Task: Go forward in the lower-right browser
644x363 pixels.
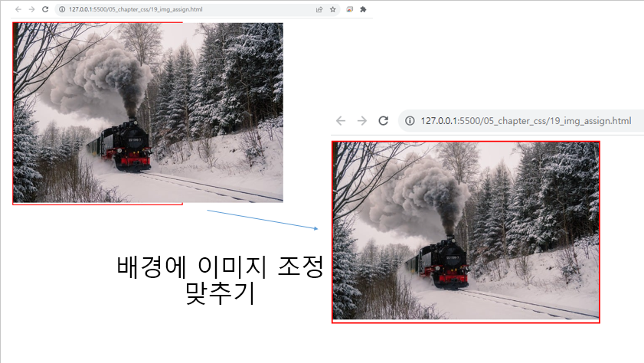Action: click(362, 121)
